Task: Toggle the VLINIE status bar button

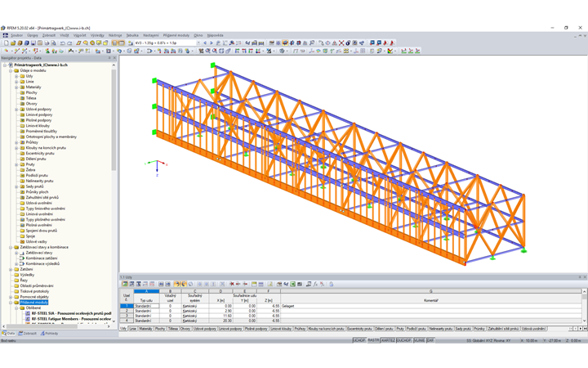Action: click(419, 340)
